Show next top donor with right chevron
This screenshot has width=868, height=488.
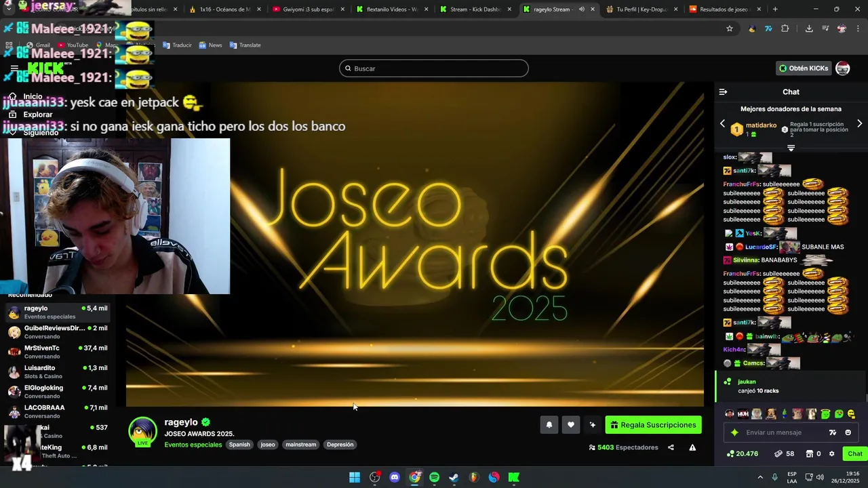pos(859,124)
